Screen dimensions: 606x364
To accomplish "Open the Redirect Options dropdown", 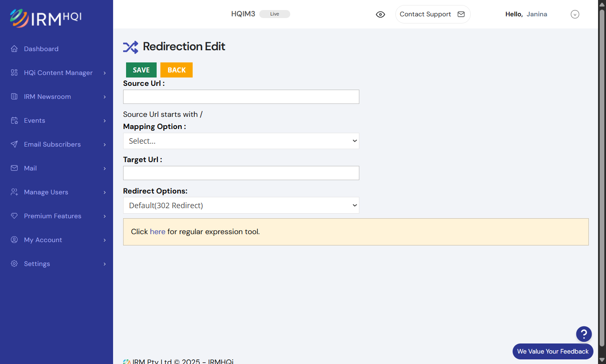I will coord(241,205).
